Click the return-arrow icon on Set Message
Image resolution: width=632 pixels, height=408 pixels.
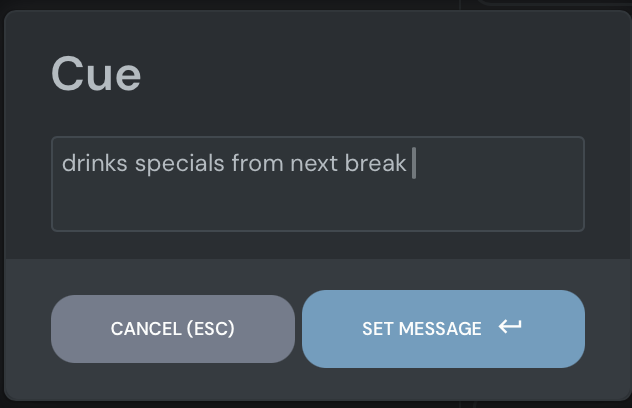point(510,327)
